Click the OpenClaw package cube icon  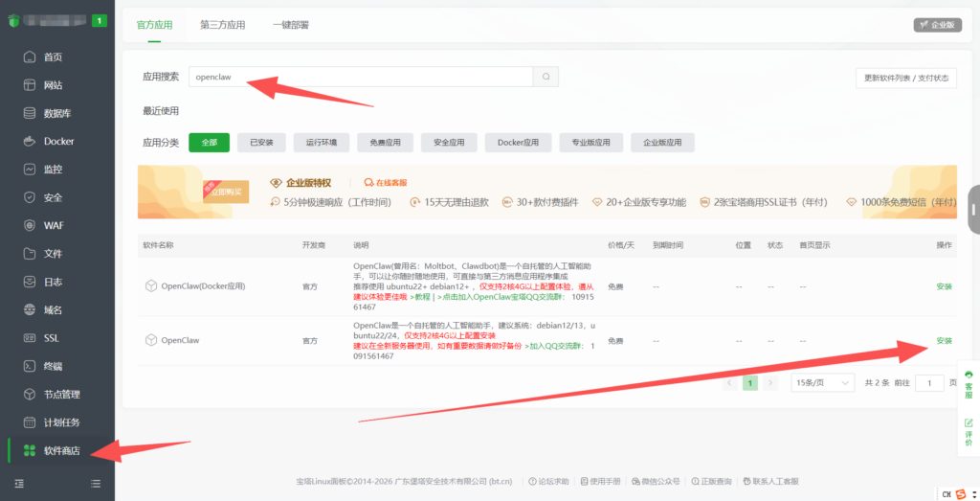[150, 340]
